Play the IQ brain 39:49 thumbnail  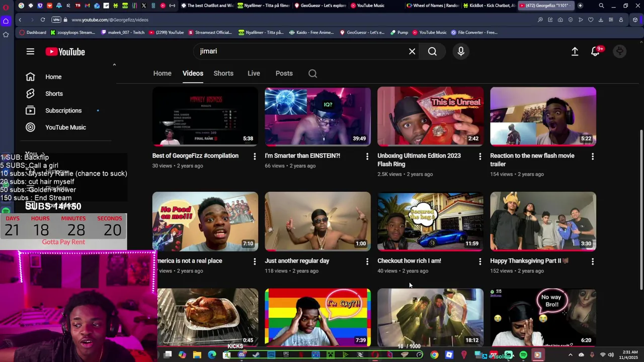coord(318,117)
